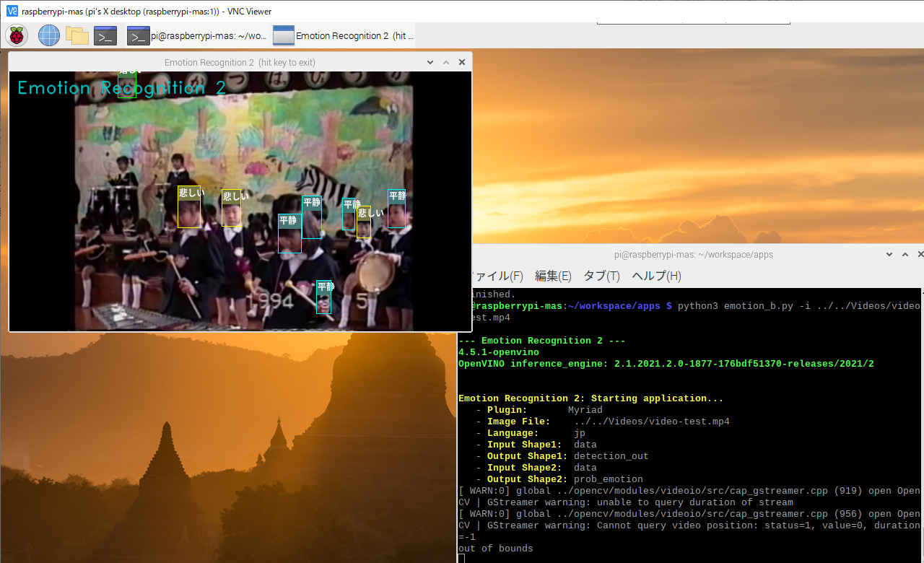The image size is (924, 563).
Task: Open the ヘルプ(H) menu in terminal
Action: coord(656,276)
